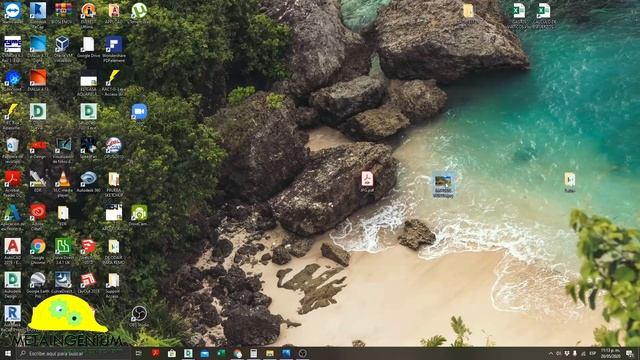Select the PDF file on the desktop rock

[x=367, y=179]
